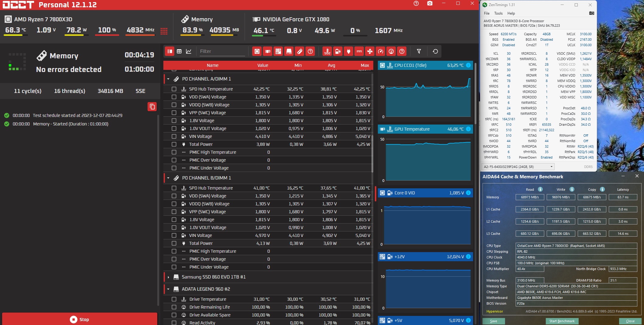Sort the sensor table by Name column

point(213,65)
